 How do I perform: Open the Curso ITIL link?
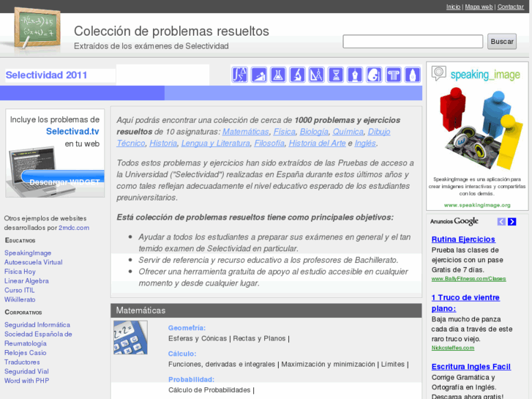[x=19, y=291]
